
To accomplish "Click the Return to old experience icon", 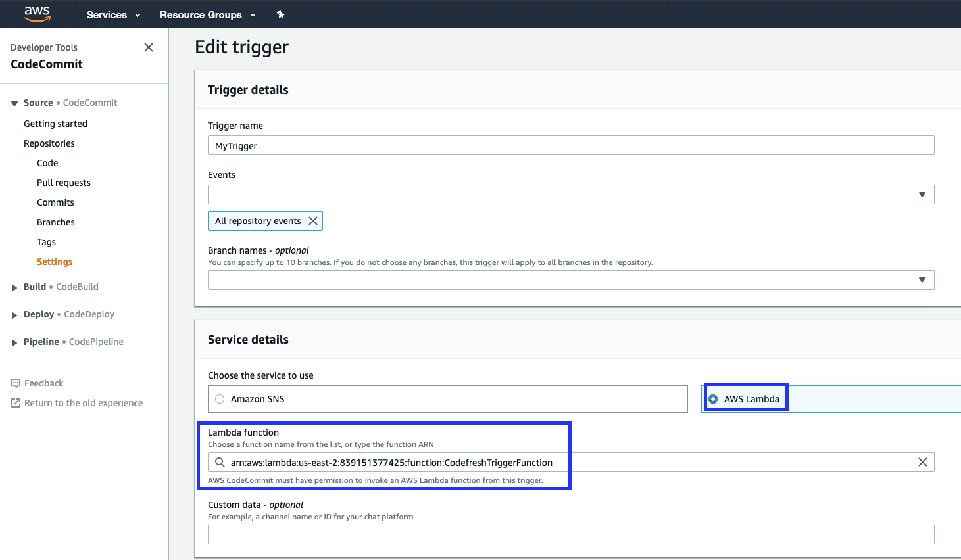I will point(16,403).
